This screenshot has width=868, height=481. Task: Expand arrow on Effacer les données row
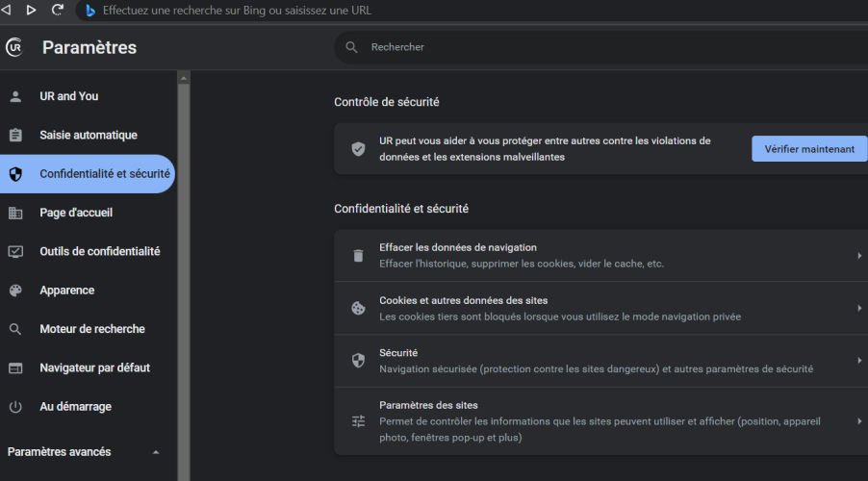click(x=859, y=256)
